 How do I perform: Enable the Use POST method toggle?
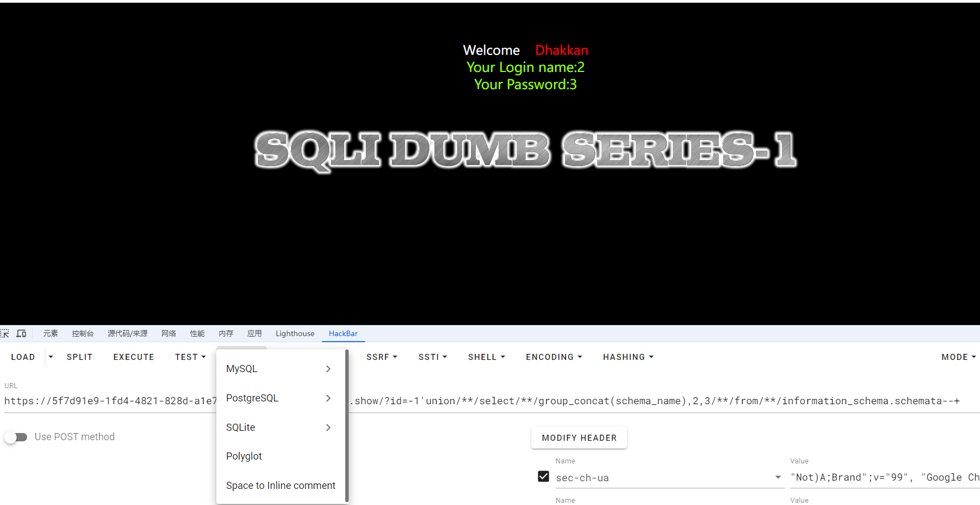coord(16,437)
